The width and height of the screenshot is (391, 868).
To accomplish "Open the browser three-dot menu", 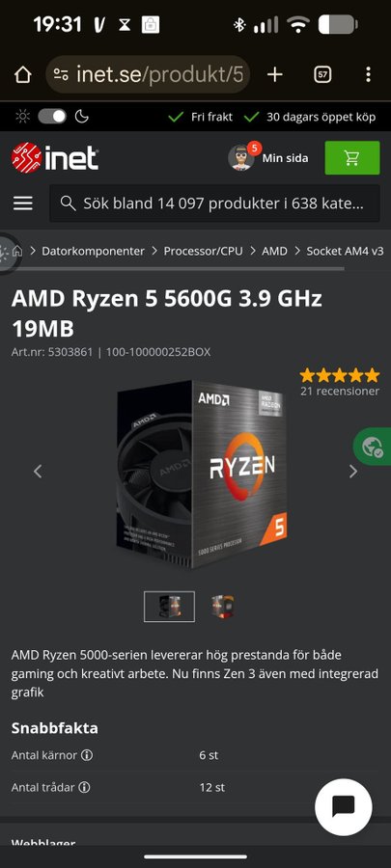I will coord(368,74).
